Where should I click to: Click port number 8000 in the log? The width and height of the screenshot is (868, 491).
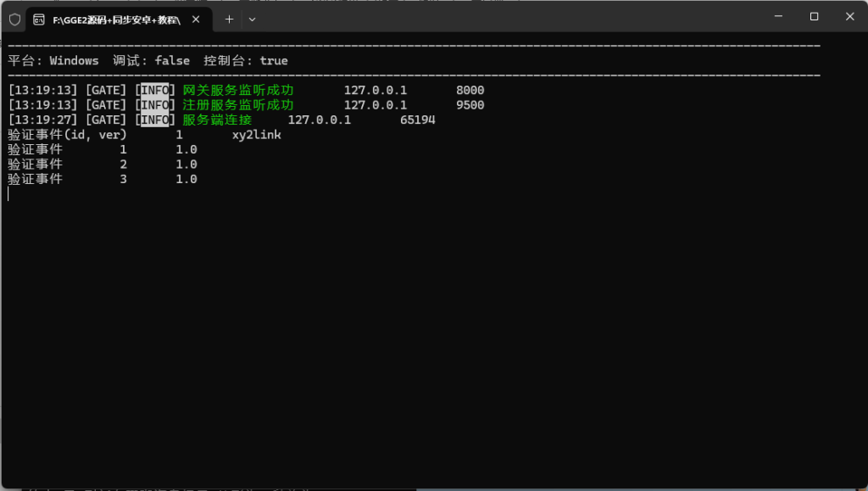pos(470,90)
